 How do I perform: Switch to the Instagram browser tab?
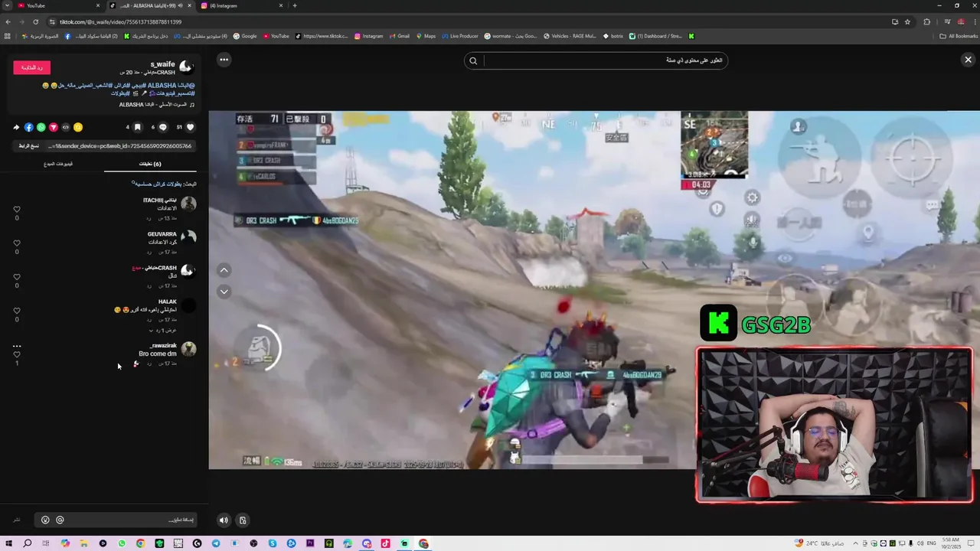click(241, 5)
